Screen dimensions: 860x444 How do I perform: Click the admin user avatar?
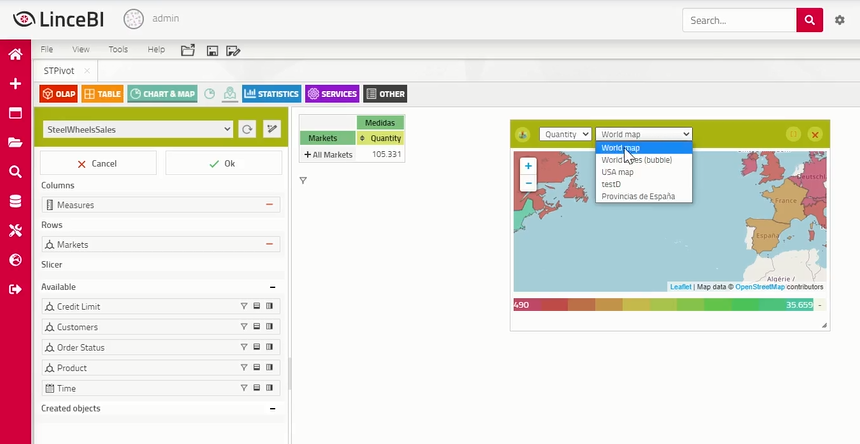click(133, 19)
